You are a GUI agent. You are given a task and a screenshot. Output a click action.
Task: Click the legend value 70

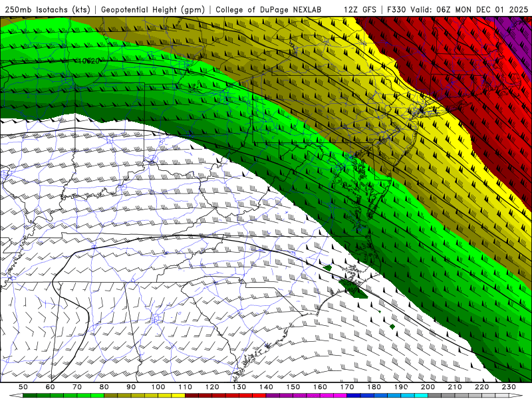coord(77,387)
